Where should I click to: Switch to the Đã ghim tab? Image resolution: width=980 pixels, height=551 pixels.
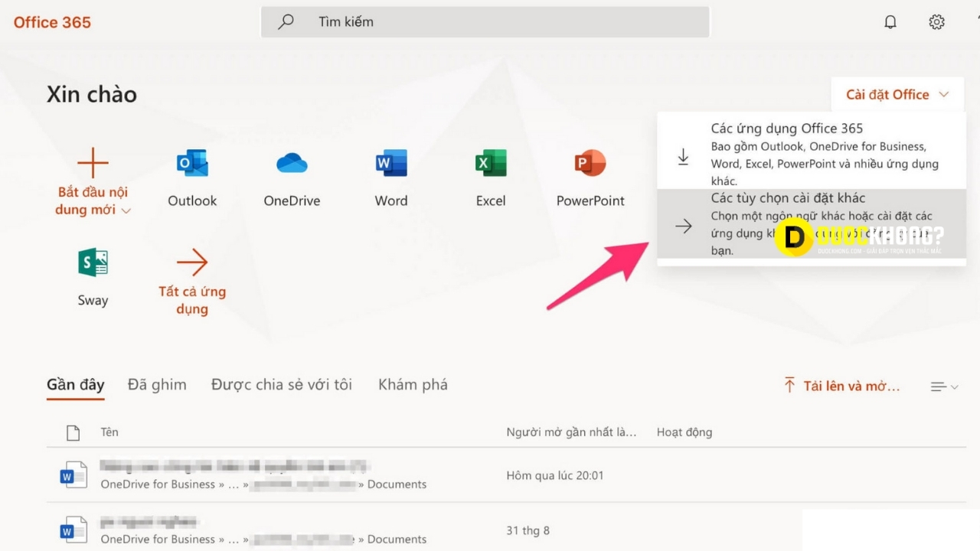(x=157, y=384)
